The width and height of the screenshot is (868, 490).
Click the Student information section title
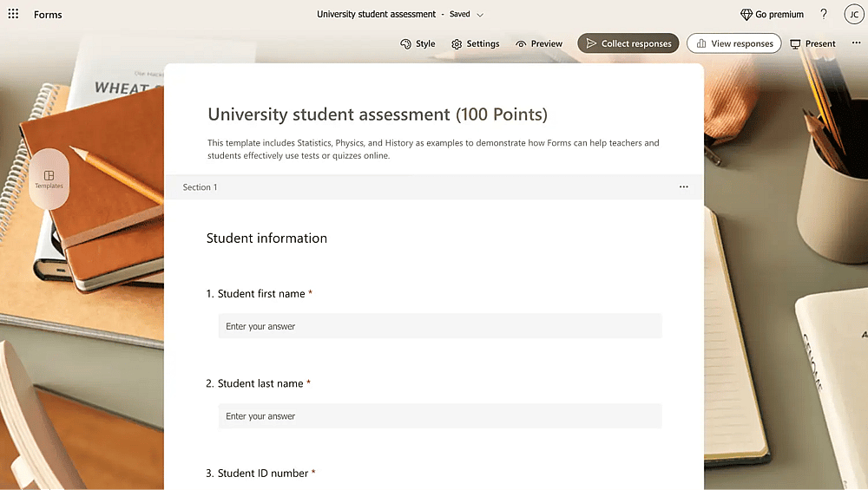coord(266,238)
